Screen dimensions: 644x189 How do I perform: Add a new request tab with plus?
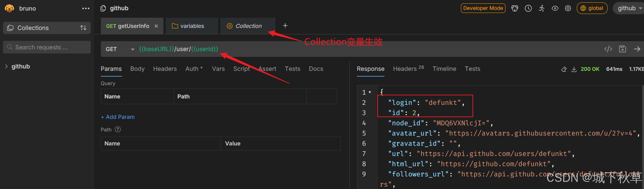click(x=285, y=26)
